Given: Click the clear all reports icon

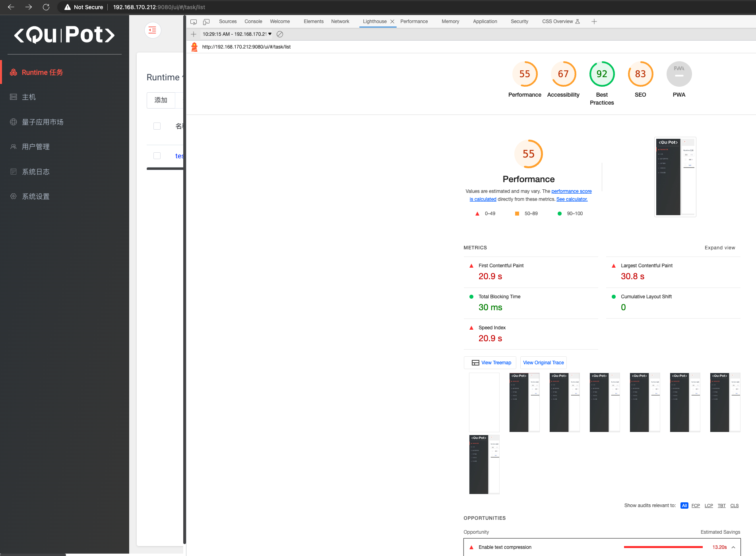Looking at the screenshot, I should 280,34.
